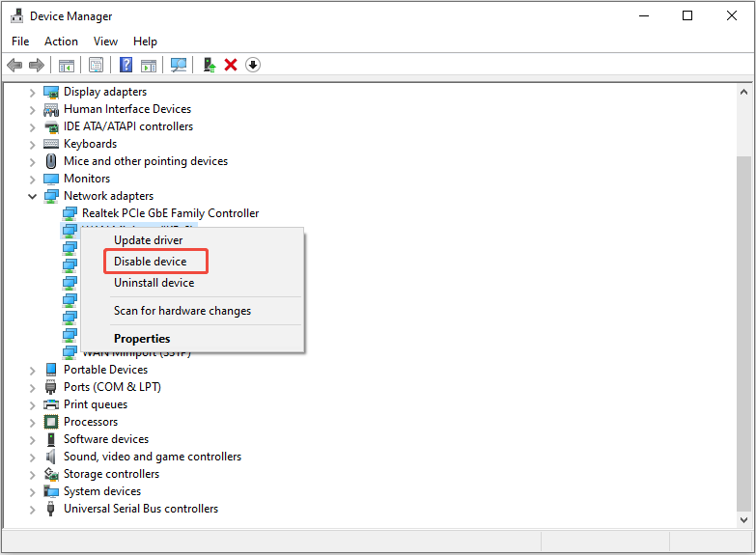Click the scrollbar down arrow
Image resolution: width=756 pixels, height=555 pixels.
point(744,520)
